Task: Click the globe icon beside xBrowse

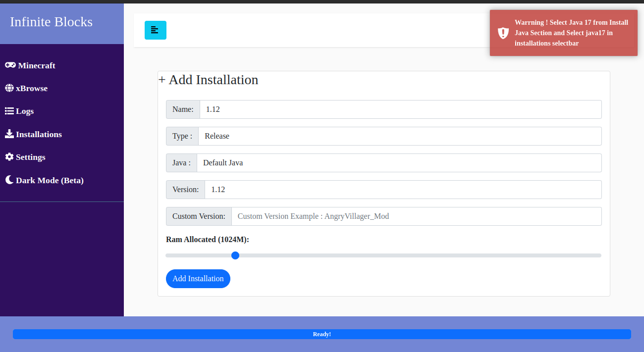Action: tap(9, 88)
